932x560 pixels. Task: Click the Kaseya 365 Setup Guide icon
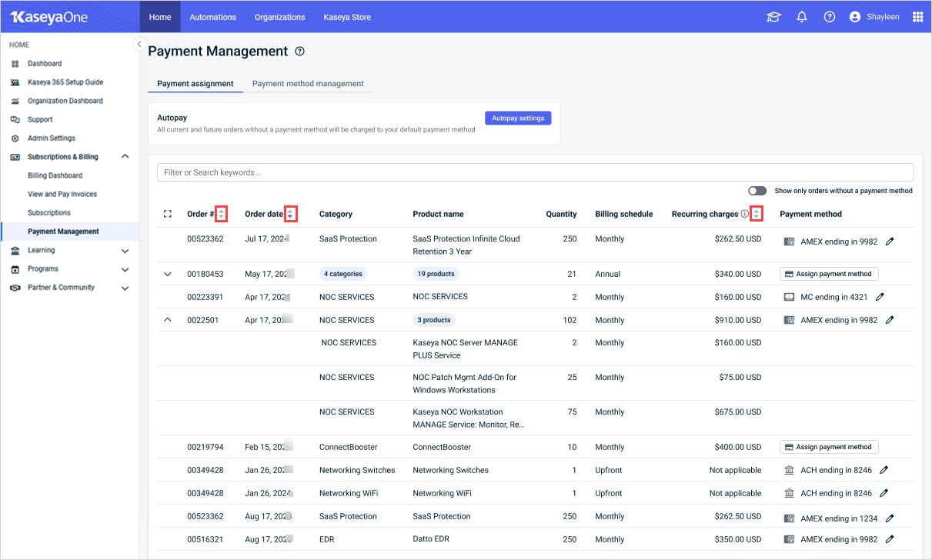click(15, 82)
